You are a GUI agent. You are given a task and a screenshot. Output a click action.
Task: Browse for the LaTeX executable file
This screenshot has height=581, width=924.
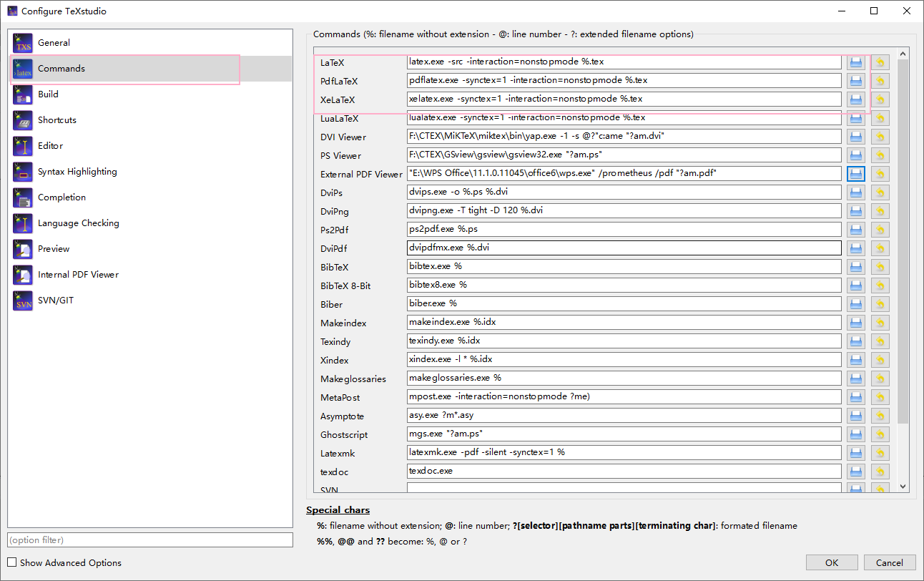(856, 62)
